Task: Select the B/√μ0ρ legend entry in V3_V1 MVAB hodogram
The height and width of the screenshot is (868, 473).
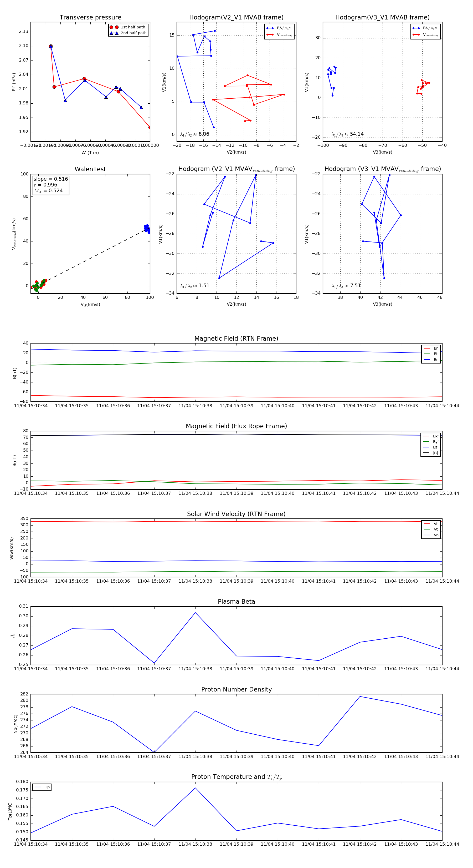Action: click(425, 28)
